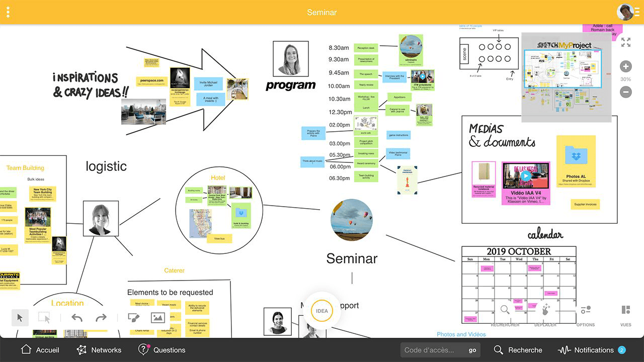Select the Vegan meals sticky note

tap(169, 305)
